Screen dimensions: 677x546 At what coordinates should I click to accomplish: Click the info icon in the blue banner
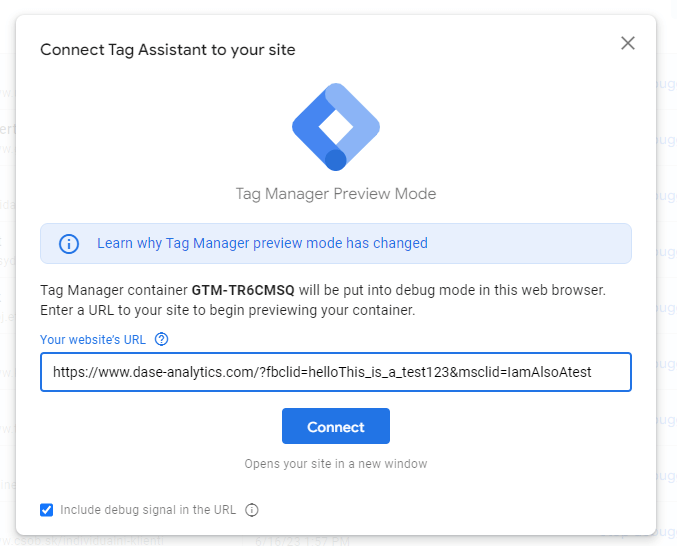pos(69,243)
